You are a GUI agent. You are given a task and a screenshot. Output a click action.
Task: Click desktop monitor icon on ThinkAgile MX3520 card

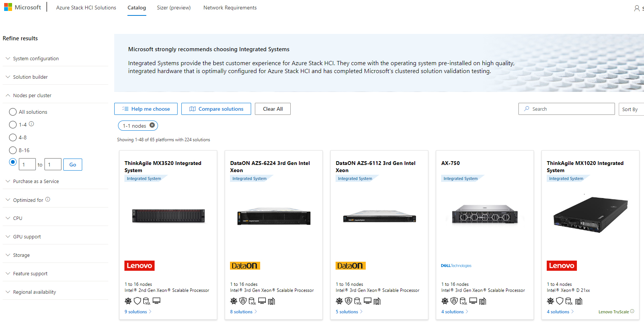[x=156, y=301]
